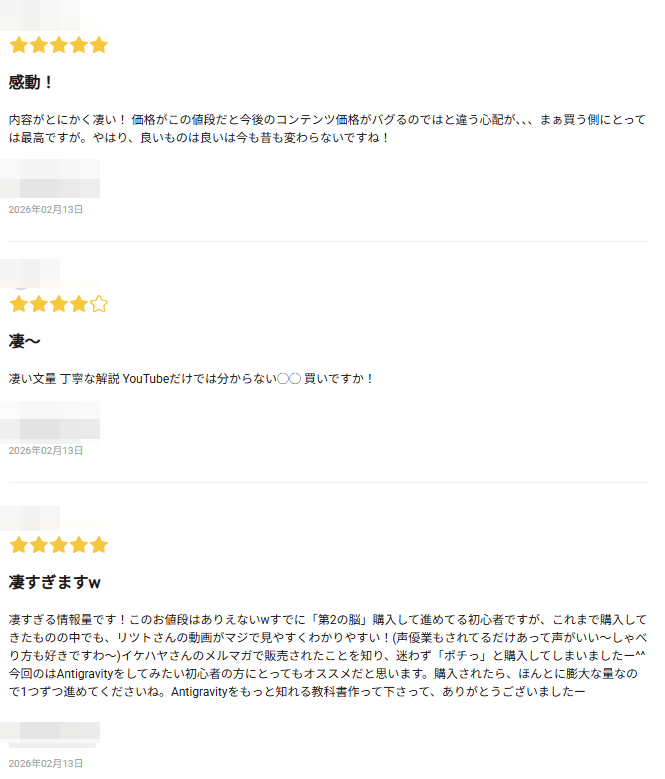Click the last star of the 凄すぎますw review
The image size is (665, 779).
(98, 545)
